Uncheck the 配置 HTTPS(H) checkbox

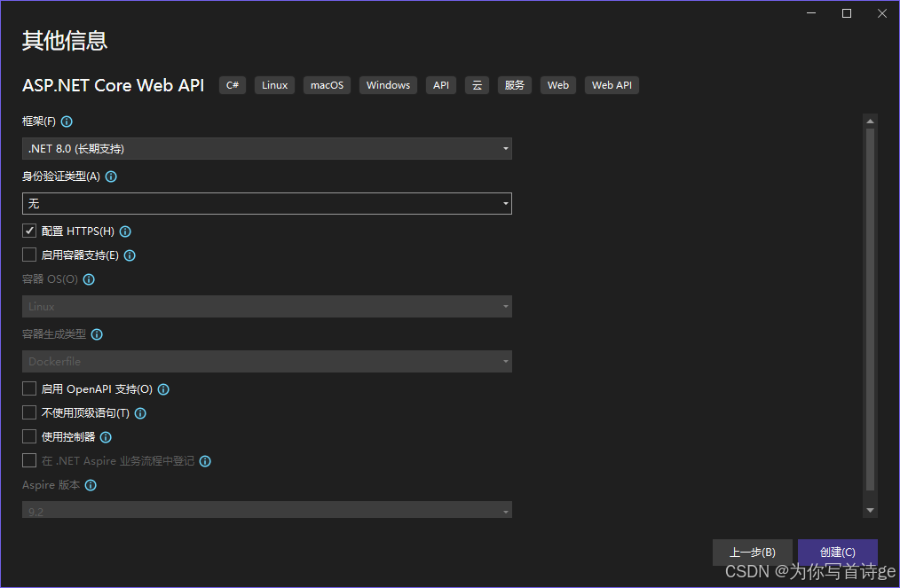(29, 231)
